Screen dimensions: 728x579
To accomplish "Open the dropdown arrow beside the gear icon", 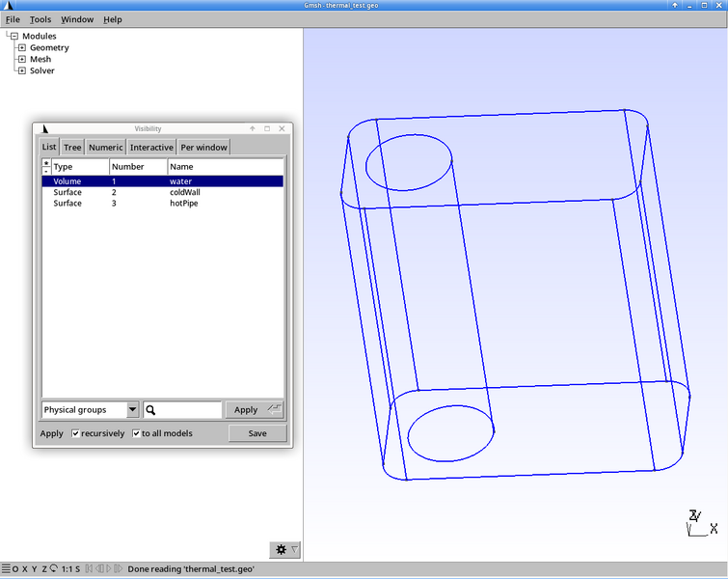I will pyautogui.click(x=295, y=550).
